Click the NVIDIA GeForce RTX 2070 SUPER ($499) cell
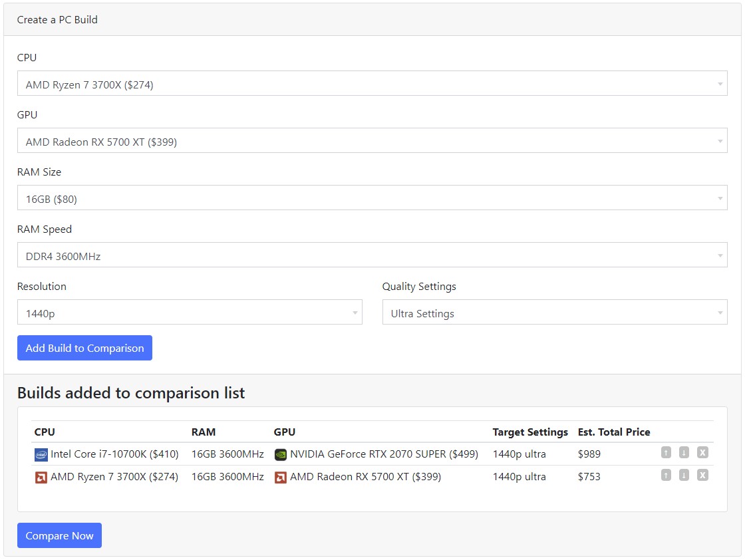 point(384,454)
